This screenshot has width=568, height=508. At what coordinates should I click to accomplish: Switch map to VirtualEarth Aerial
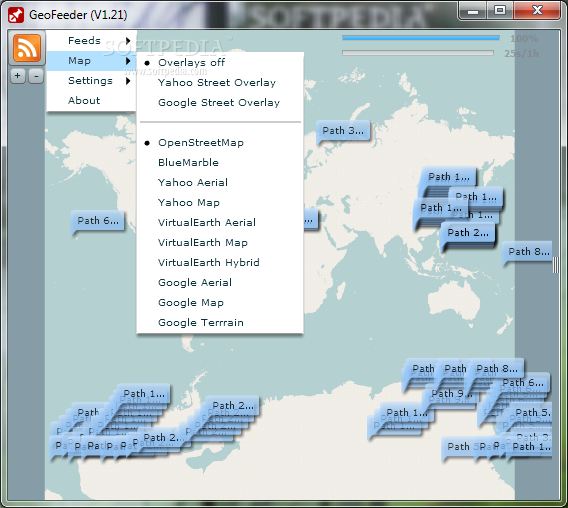220,222
